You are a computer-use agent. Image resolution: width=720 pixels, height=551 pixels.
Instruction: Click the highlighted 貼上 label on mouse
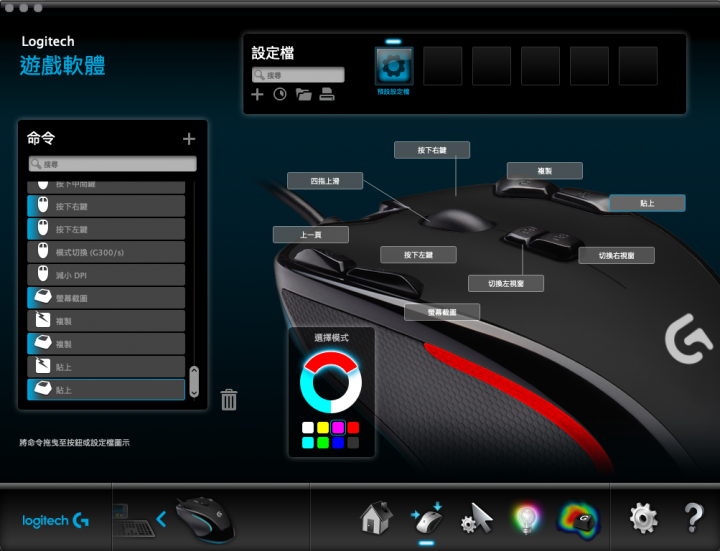(647, 203)
